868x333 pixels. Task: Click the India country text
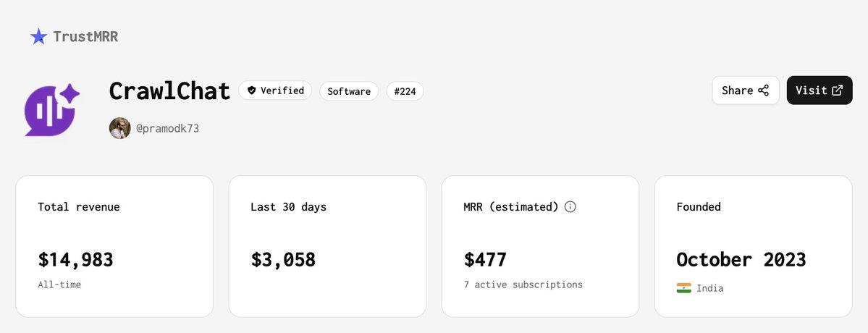point(709,288)
